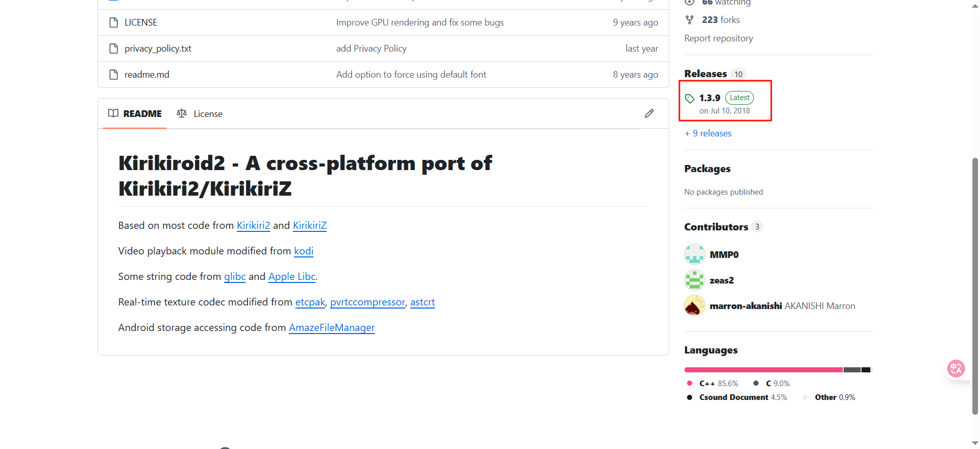Click the fork icon next to 223 forks
Image resolution: width=980 pixels, height=449 pixels.
coord(690,20)
